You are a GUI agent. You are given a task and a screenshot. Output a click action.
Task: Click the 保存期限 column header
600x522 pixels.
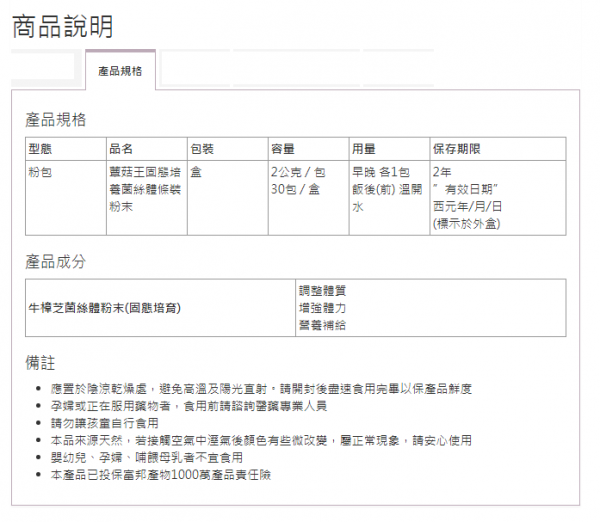coord(456,149)
